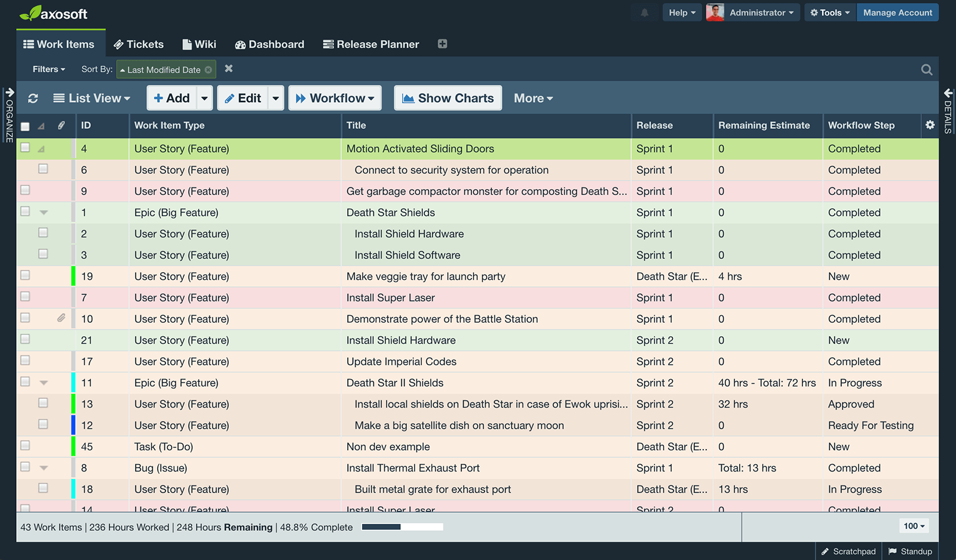This screenshot has height=560, width=956.
Task: Click the attachment column header paperclip
Action: coord(61,125)
